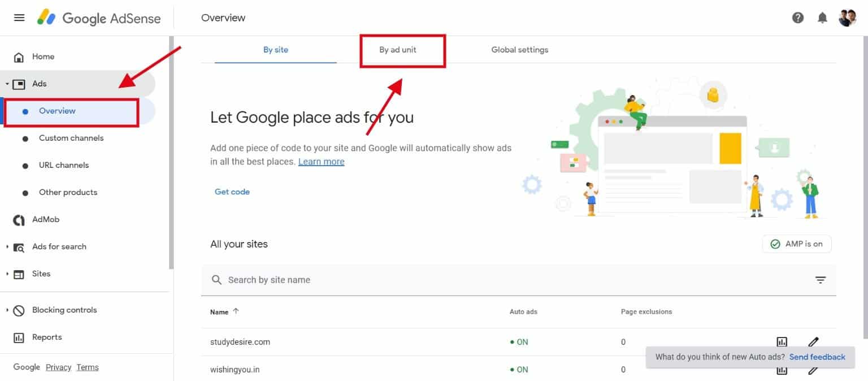
Task: Click the Send feedback link
Action: click(817, 357)
